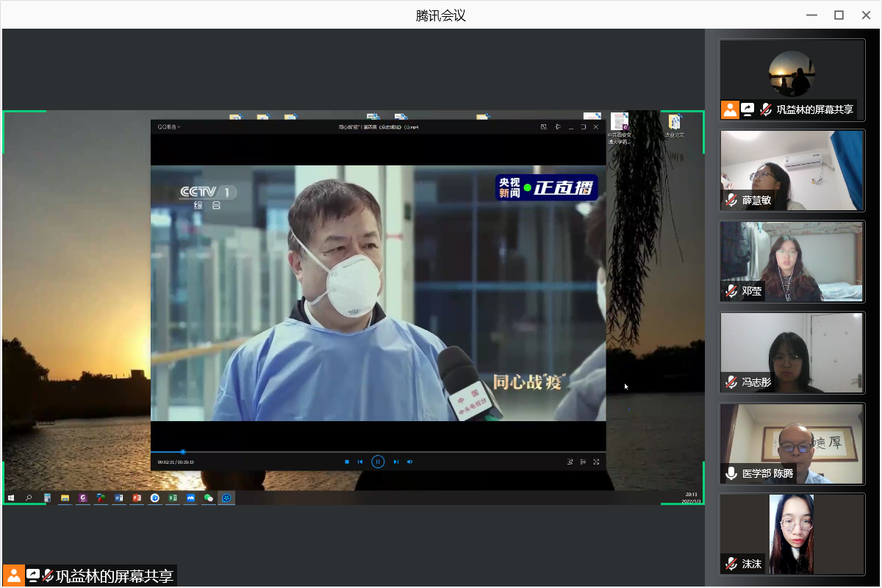Stop playback in the QQ Player
This screenshot has height=588, width=882.
coord(347,462)
